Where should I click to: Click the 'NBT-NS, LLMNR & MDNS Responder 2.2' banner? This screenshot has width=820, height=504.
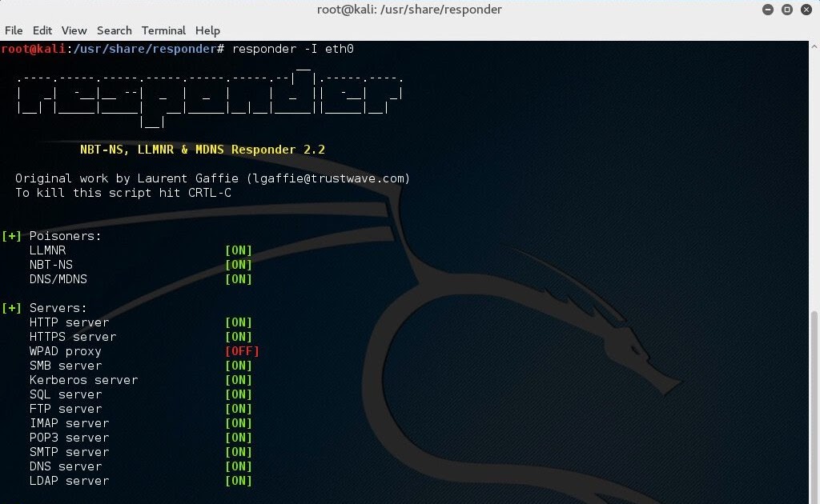pyautogui.click(x=203, y=150)
